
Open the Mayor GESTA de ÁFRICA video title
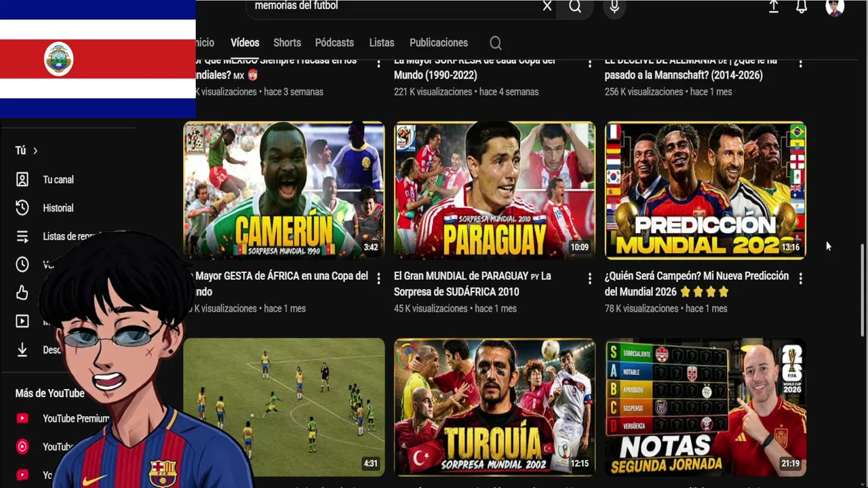click(x=281, y=284)
